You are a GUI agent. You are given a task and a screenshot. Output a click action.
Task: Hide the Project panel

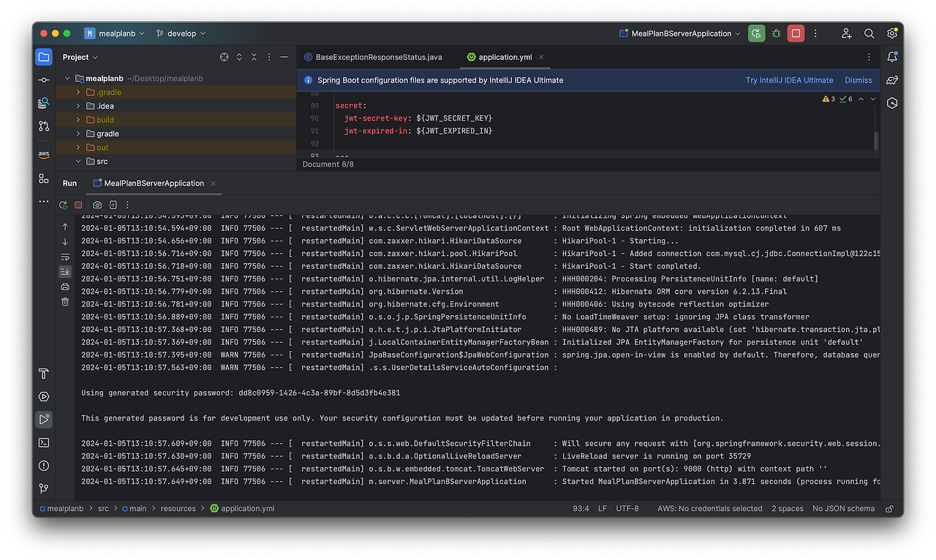click(284, 57)
